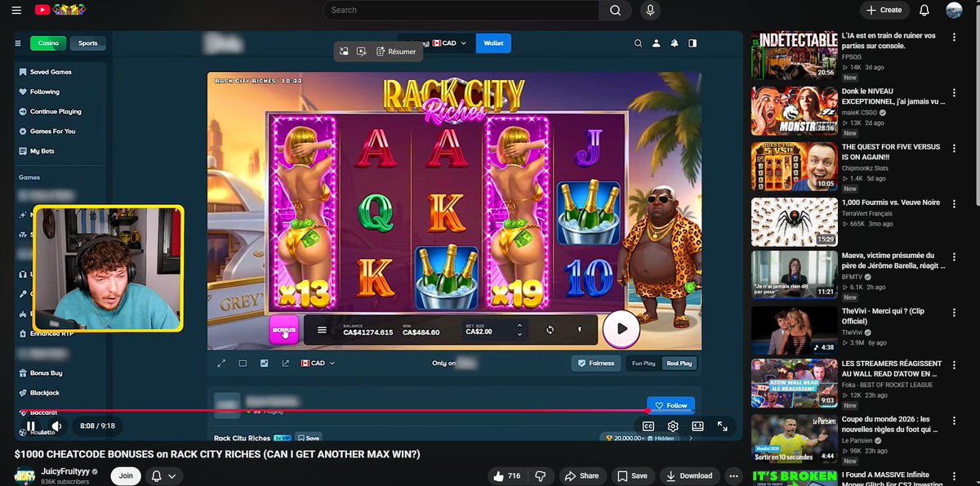Image resolution: width=980 pixels, height=486 pixels.
Task: Pause the video
Action: click(31, 426)
